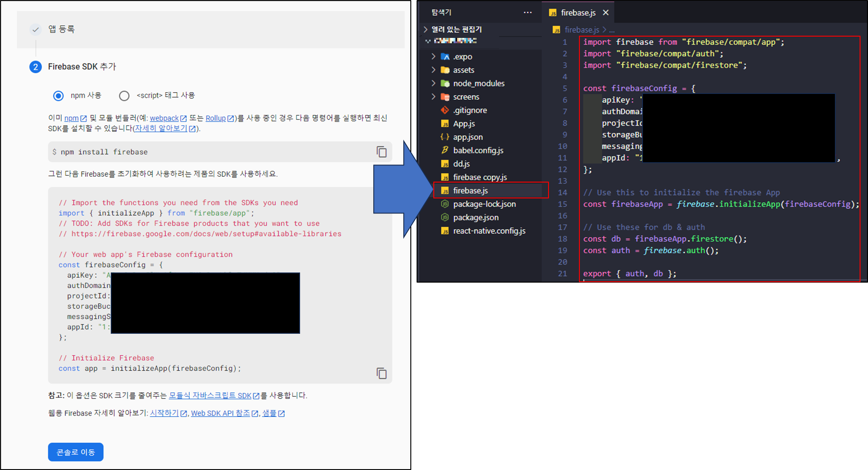Screen dimensions: 868x470
Task: Click the 'const firebaseApp' code line
Action: 721,204
